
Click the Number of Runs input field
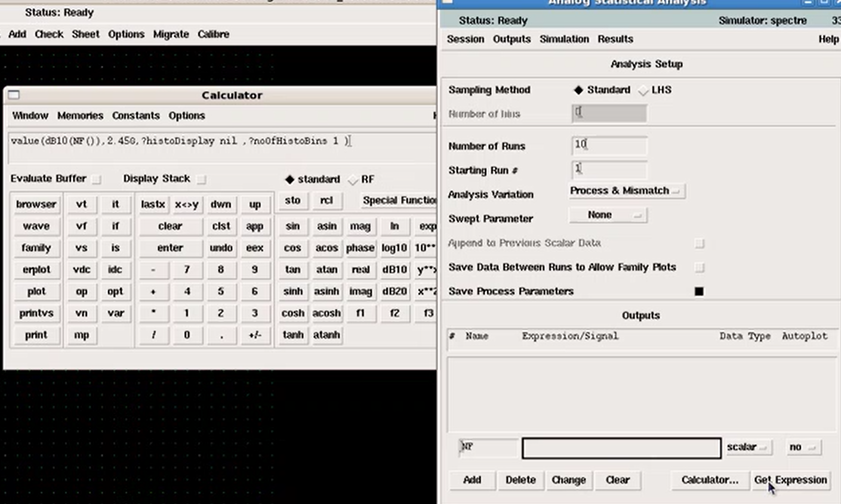609,145
